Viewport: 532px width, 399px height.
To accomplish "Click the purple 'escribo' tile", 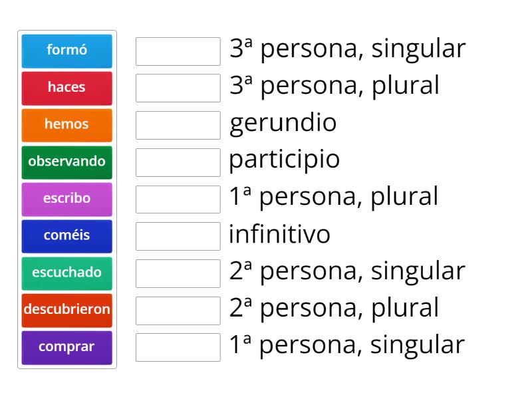I will [66, 198].
